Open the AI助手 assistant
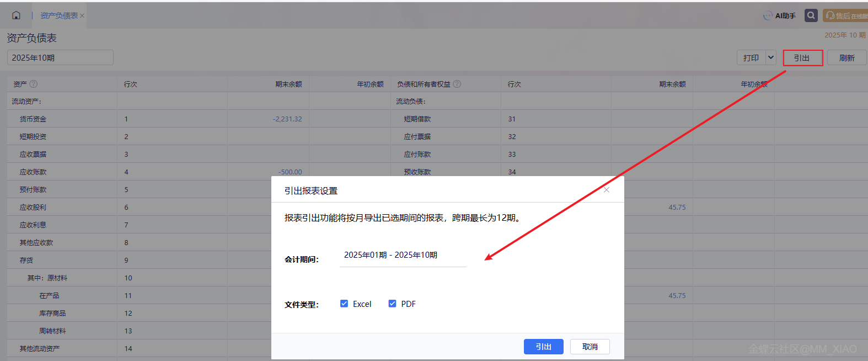This screenshot has width=868, height=361. (x=780, y=16)
